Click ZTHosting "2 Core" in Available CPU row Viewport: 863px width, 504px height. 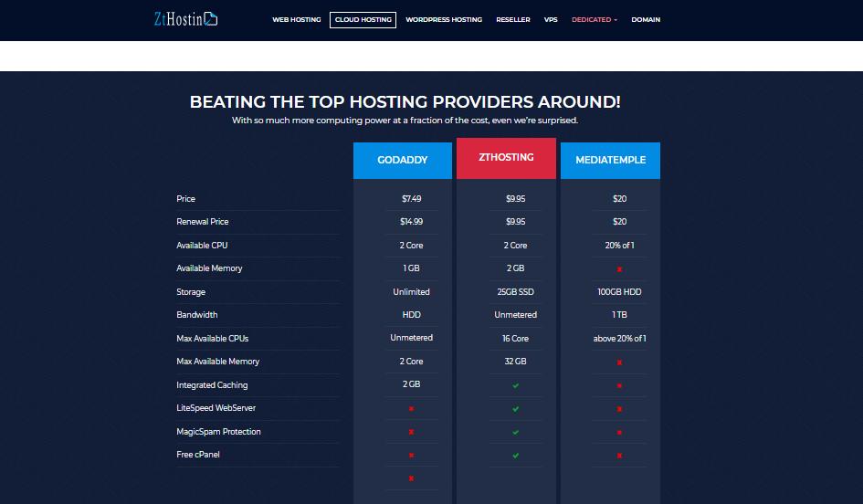click(x=516, y=246)
